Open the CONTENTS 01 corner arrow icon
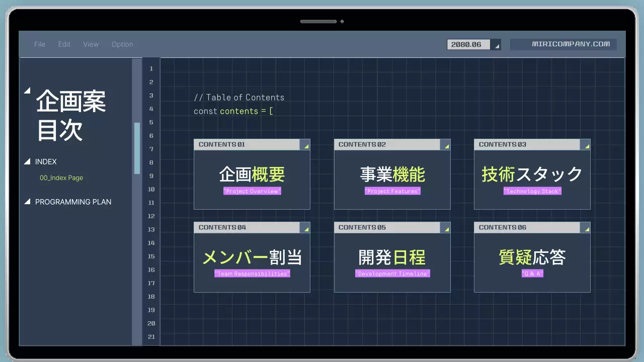Image resolution: width=644 pixels, height=362 pixels. point(305,145)
